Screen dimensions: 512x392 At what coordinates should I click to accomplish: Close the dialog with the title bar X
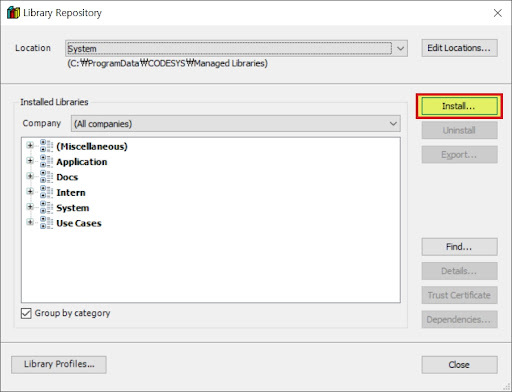pos(498,13)
